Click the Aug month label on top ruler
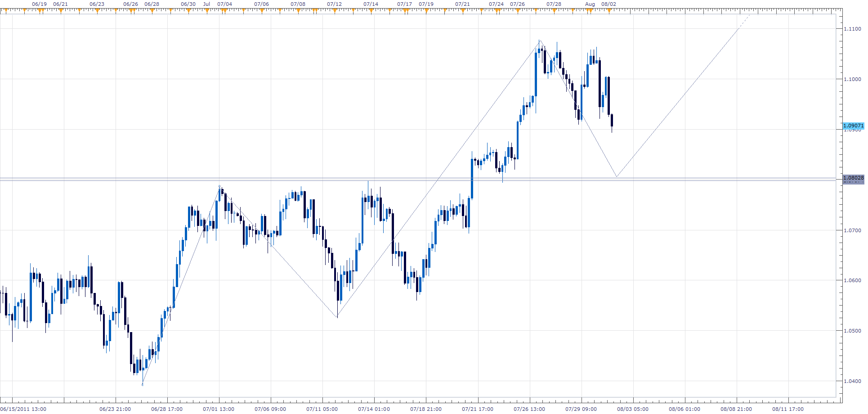The width and height of the screenshot is (868, 414). pos(590,4)
